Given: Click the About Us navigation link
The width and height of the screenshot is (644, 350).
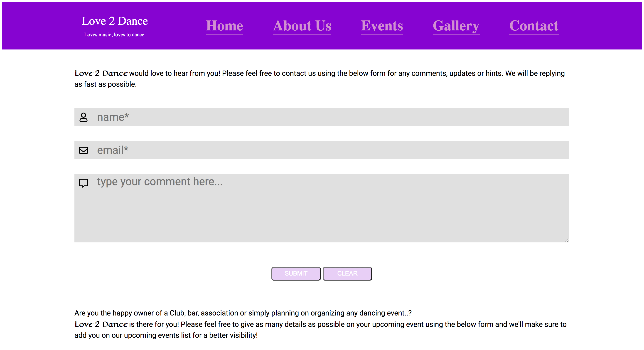Looking at the screenshot, I should [302, 25].
